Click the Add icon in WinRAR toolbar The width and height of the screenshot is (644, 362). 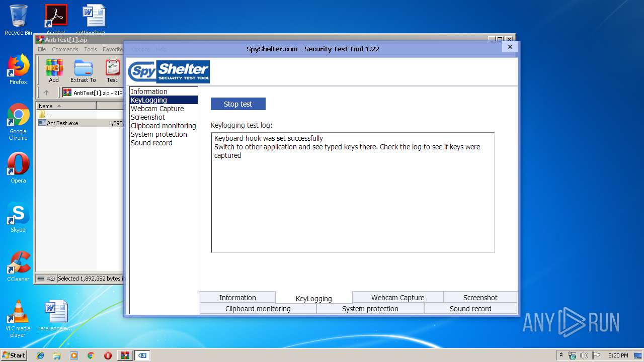click(x=54, y=71)
